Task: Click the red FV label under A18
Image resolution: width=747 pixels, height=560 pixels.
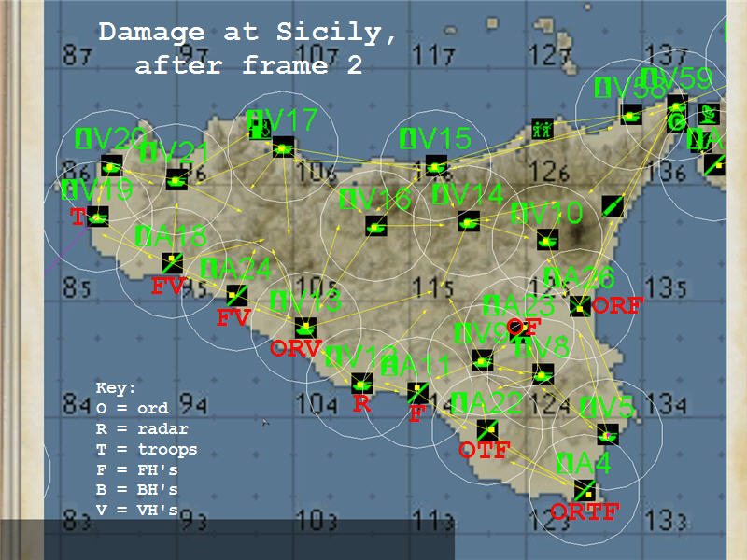Action: (x=168, y=286)
